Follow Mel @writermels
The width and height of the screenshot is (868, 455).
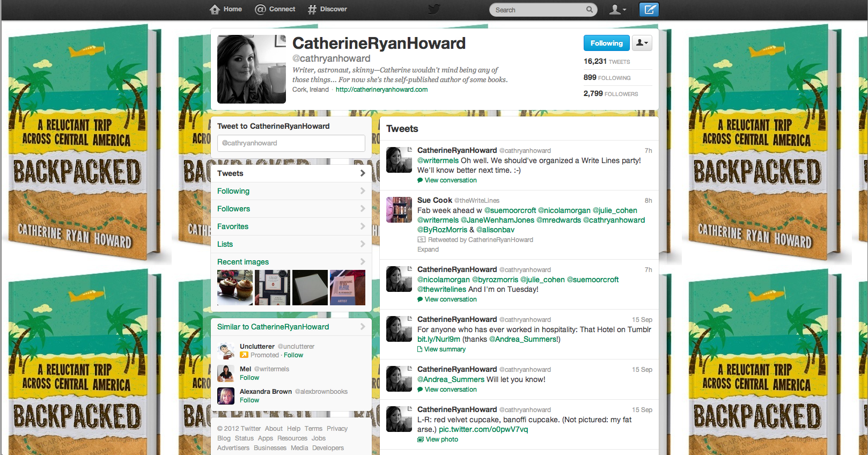coord(249,378)
